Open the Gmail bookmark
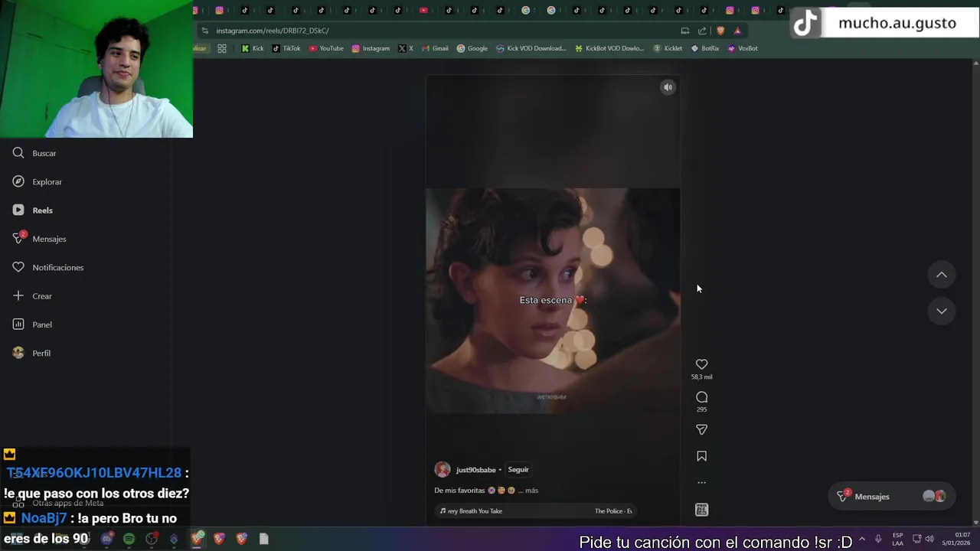 click(x=435, y=48)
